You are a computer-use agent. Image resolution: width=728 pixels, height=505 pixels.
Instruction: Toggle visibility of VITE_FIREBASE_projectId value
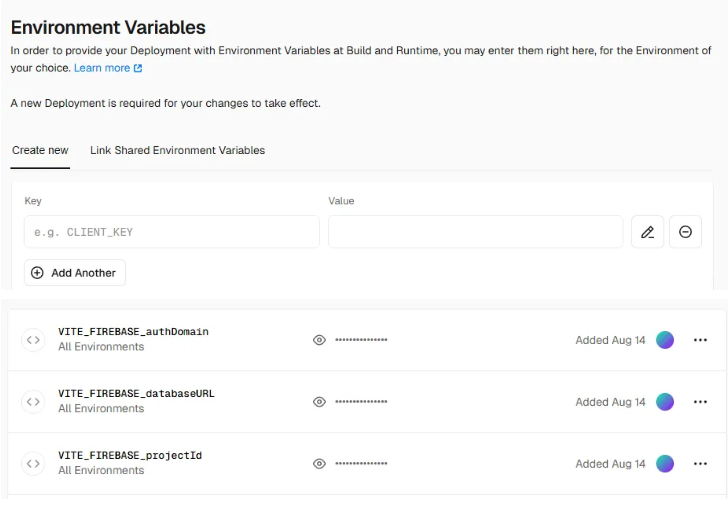click(x=319, y=464)
